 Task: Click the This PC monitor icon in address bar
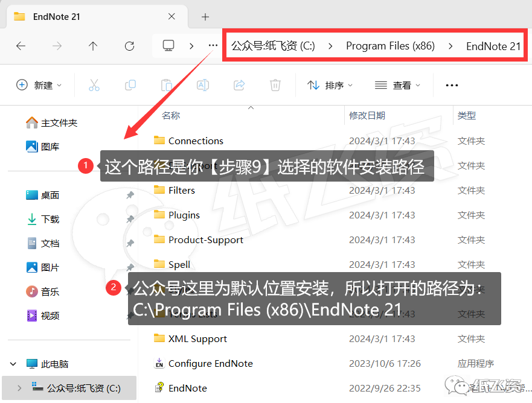(168, 45)
